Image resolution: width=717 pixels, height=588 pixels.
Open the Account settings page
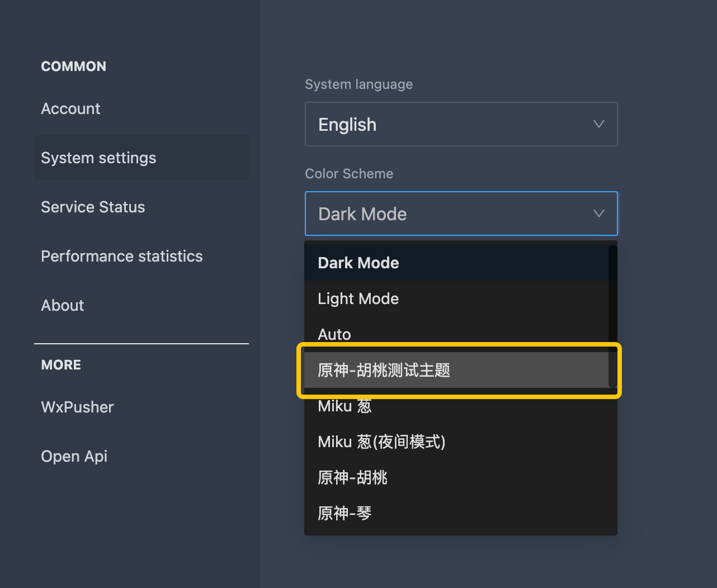click(x=70, y=108)
